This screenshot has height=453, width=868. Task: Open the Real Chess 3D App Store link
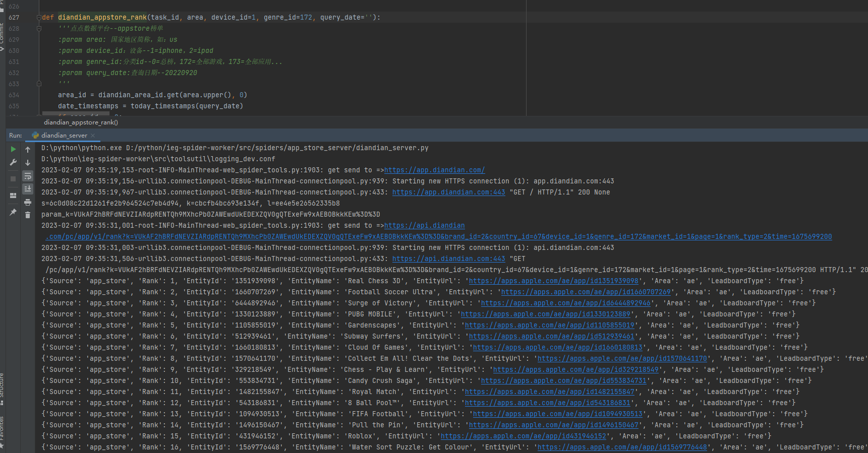tap(553, 281)
